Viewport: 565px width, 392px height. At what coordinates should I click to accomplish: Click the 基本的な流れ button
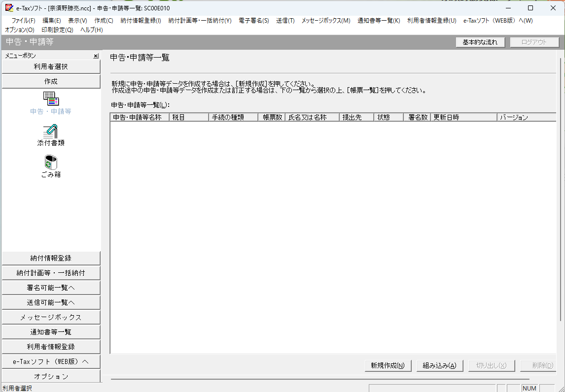(480, 42)
